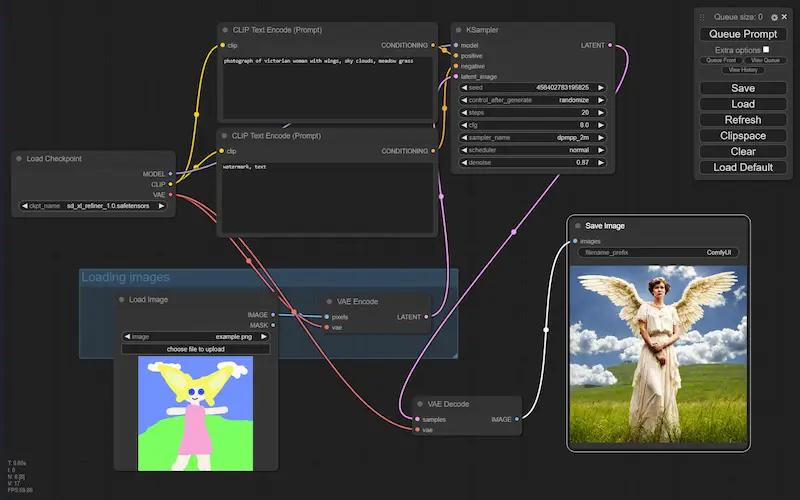Collapse the negative prompt CLIP Text Encode node
Viewport: 800px width, 500px height.
pyautogui.click(x=224, y=136)
